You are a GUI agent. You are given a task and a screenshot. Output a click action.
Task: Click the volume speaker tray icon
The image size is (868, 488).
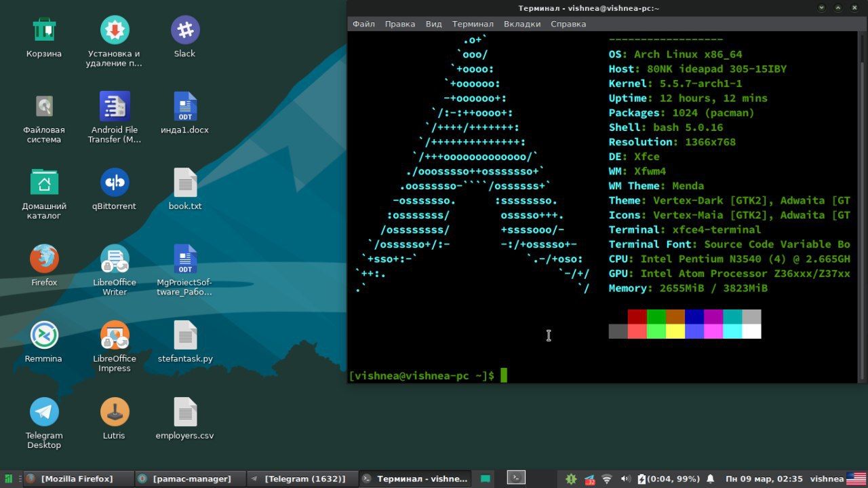625,479
